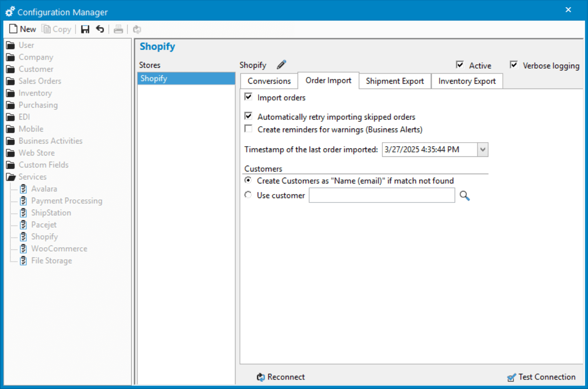
Task: Click the ShipStation service icon
Action: tap(24, 213)
